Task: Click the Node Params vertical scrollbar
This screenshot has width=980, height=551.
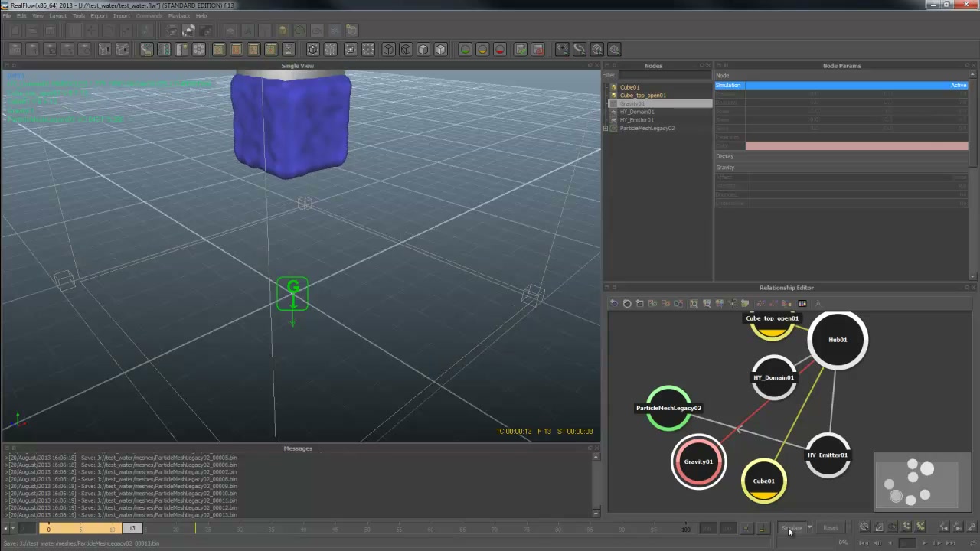Action: point(973,119)
